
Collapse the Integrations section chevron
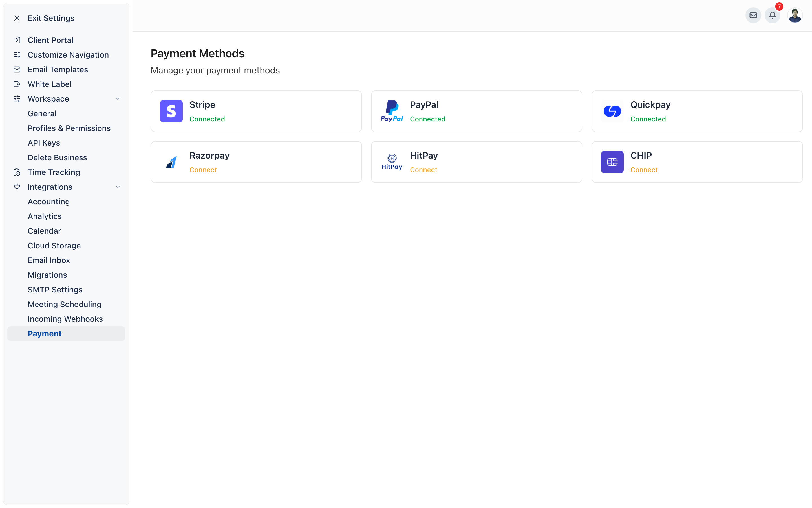pos(118,187)
